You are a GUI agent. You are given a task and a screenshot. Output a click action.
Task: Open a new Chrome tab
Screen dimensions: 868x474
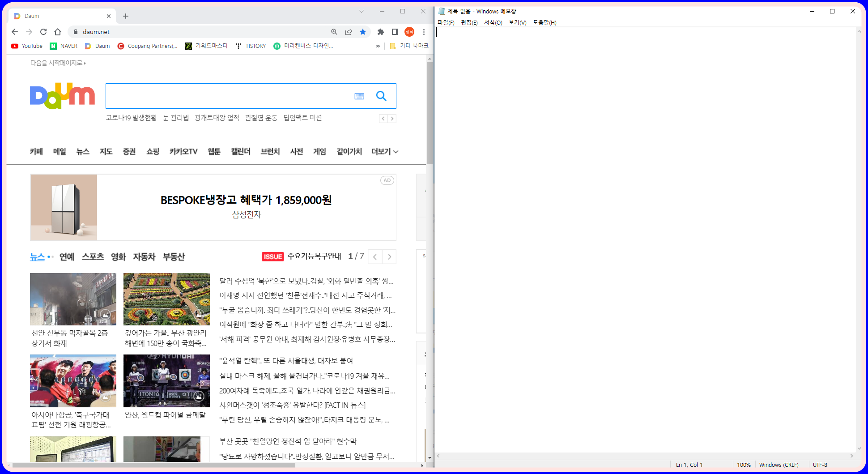(x=126, y=16)
